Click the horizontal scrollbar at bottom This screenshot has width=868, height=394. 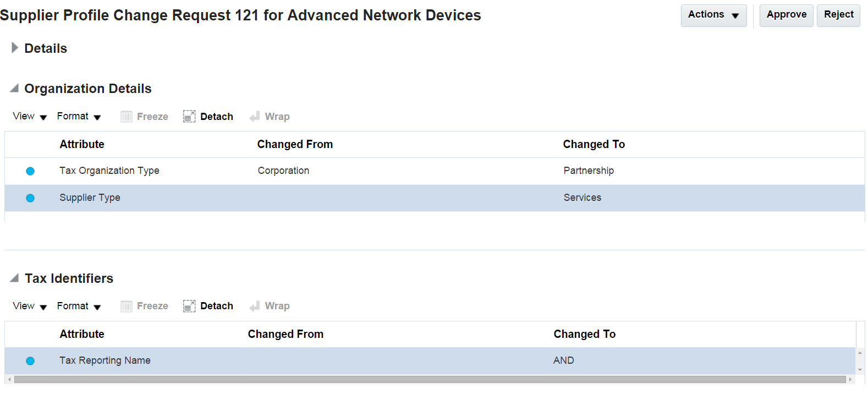tap(429, 380)
